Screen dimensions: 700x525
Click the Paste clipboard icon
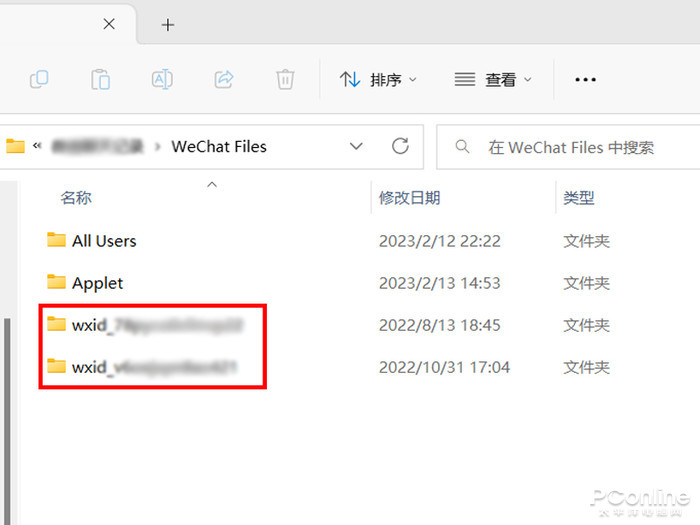click(x=100, y=79)
